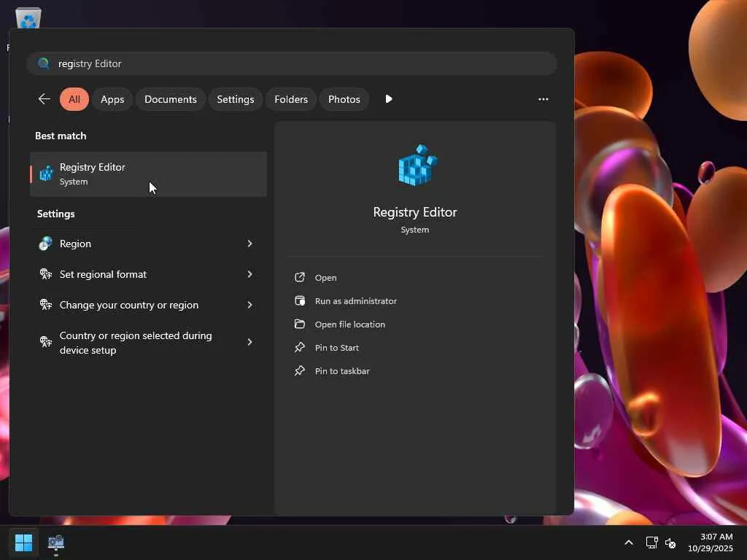Expand Country or region selected during setup chevron
747x560 pixels.
[249, 342]
